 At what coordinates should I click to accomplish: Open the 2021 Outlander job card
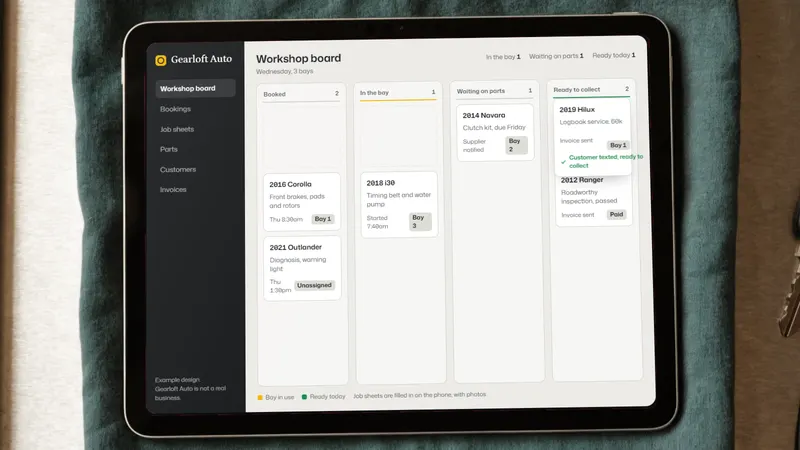click(302, 268)
